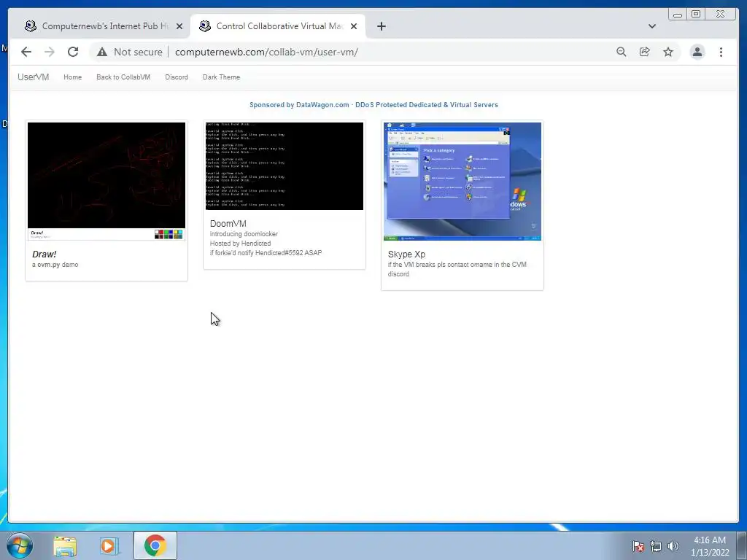Click the Skype Xp card title
Viewport: 747px width, 560px height.
[x=406, y=254]
